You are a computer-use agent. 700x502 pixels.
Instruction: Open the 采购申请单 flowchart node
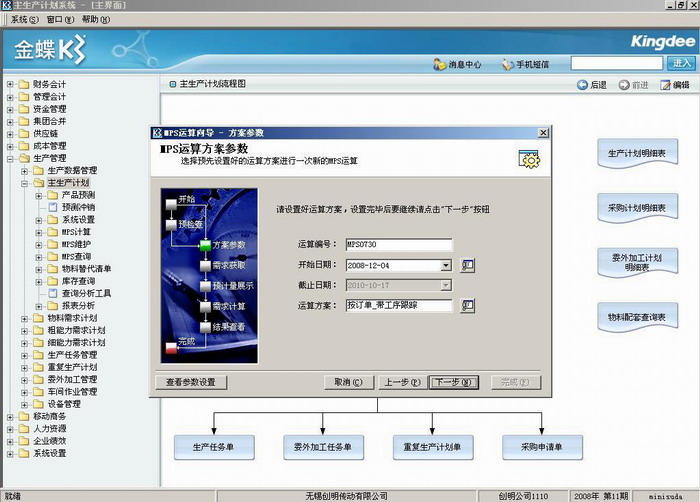pyautogui.click(x=542, y=447)
